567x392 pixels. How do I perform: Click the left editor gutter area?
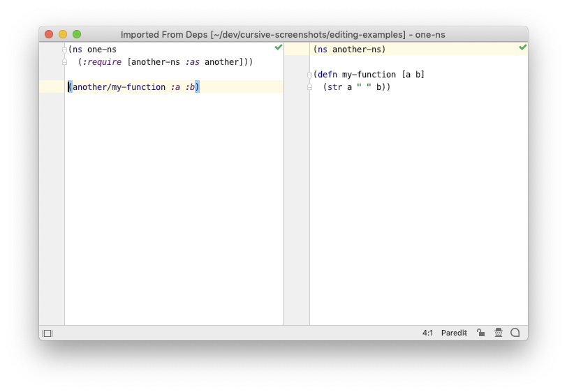click(x=52, y=183)
